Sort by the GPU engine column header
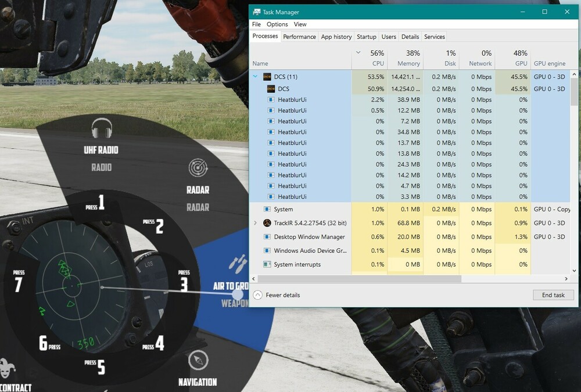This screenshot has height=392, width=581. [x=550, y=63]
